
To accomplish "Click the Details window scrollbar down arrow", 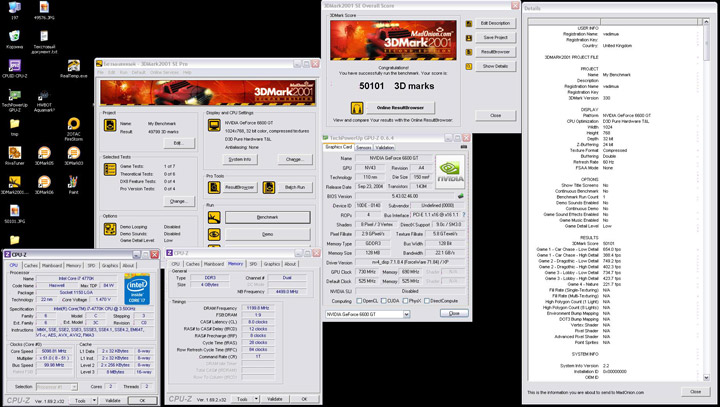I will 706,378.
